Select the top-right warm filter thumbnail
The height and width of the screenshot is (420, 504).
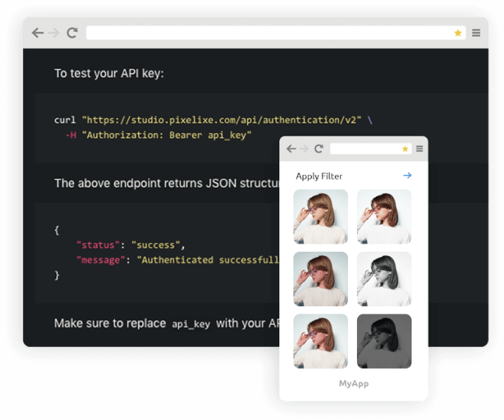(384, 217)
